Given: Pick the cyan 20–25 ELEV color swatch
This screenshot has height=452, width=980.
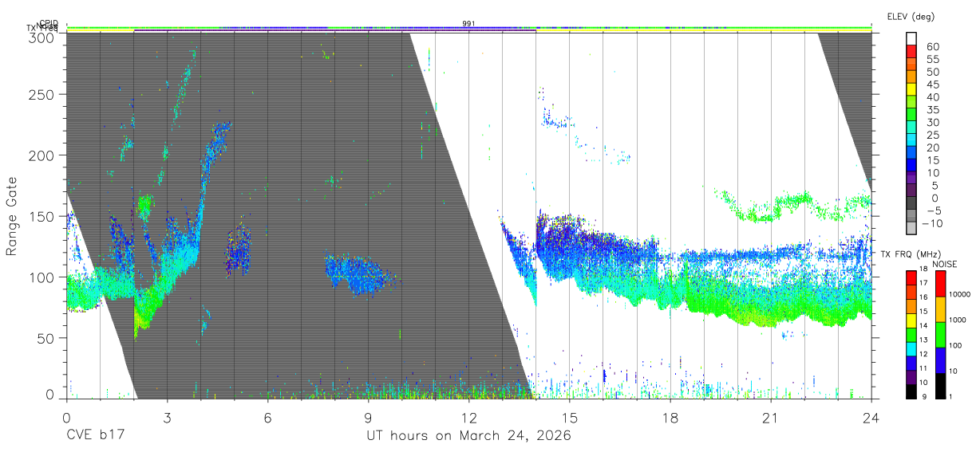Looking at the screenshot, I should point(912,141).
